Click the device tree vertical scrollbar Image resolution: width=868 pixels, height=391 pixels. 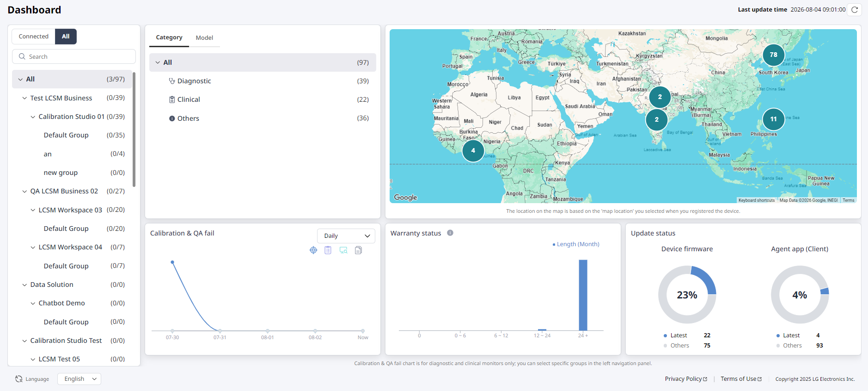134,130
